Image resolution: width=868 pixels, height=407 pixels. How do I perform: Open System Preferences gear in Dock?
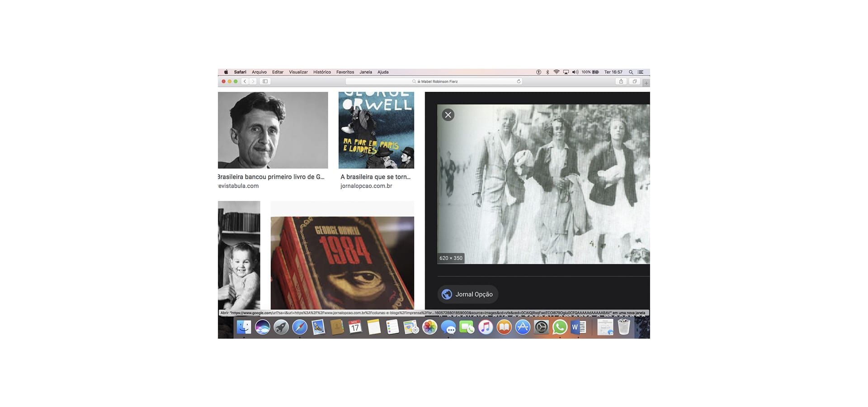point(541,327)
